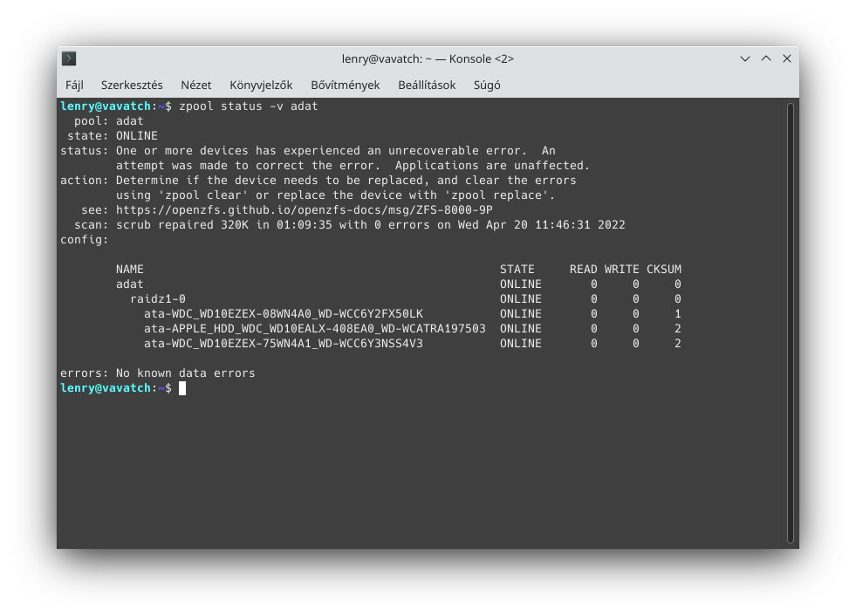This screenshot has width=856, height=616.
Task: Open the Könyvjelzők menu
Action: (x=261, y=86)
